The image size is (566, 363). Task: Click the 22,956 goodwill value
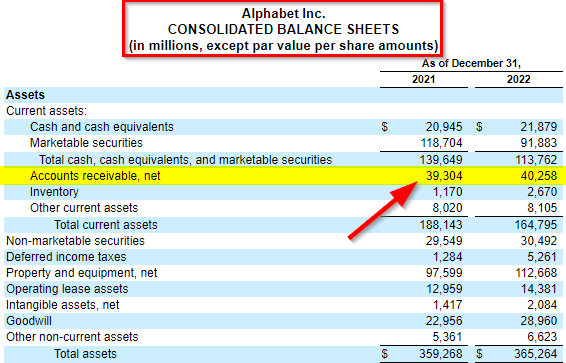pos(444,321)
